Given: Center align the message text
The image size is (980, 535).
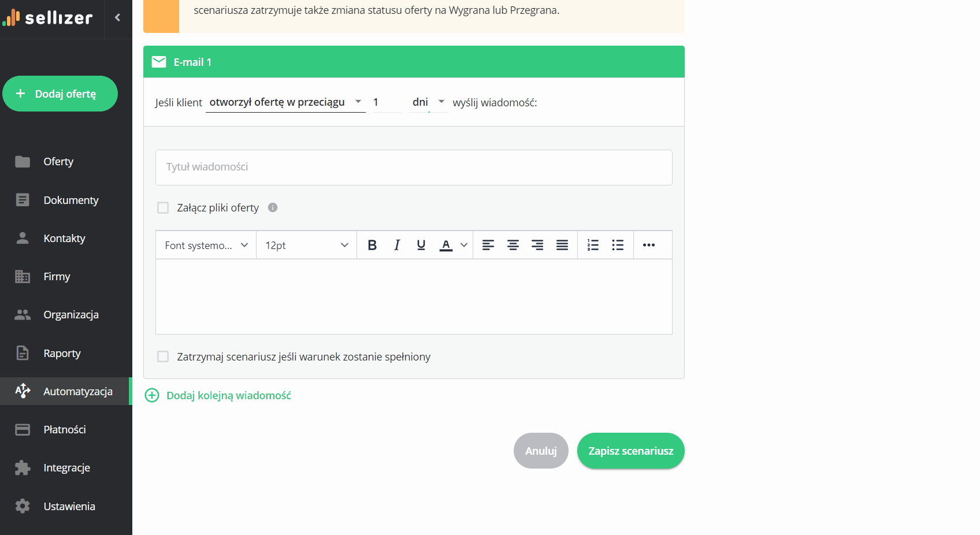Looking at the screenshot, I should (513, 246).
